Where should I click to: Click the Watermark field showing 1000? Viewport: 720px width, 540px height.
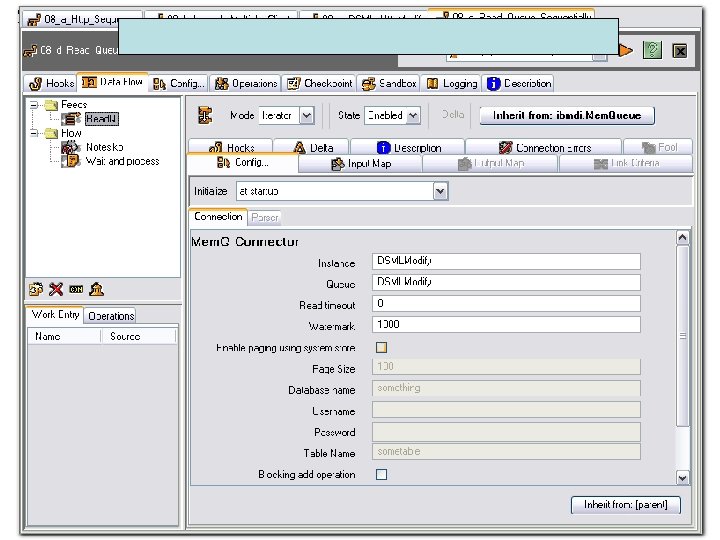[506, 325]
